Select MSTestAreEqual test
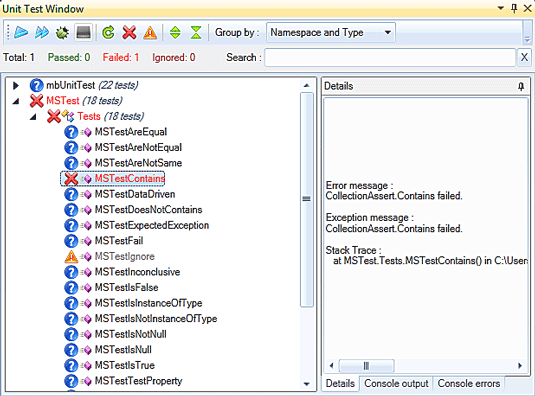 click(x=131, y=132)
